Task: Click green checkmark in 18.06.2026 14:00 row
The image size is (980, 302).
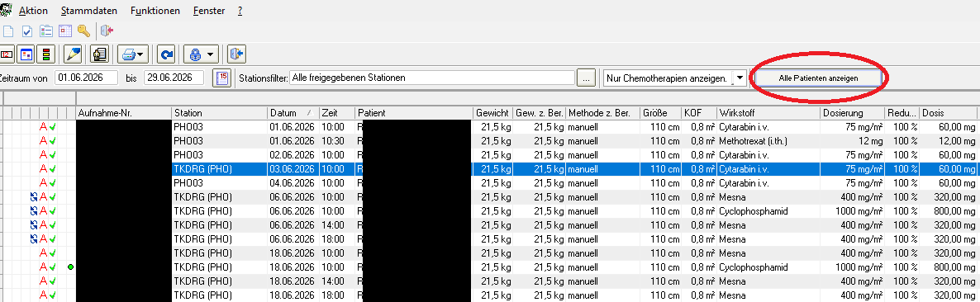Action: (x=53, y=281)
